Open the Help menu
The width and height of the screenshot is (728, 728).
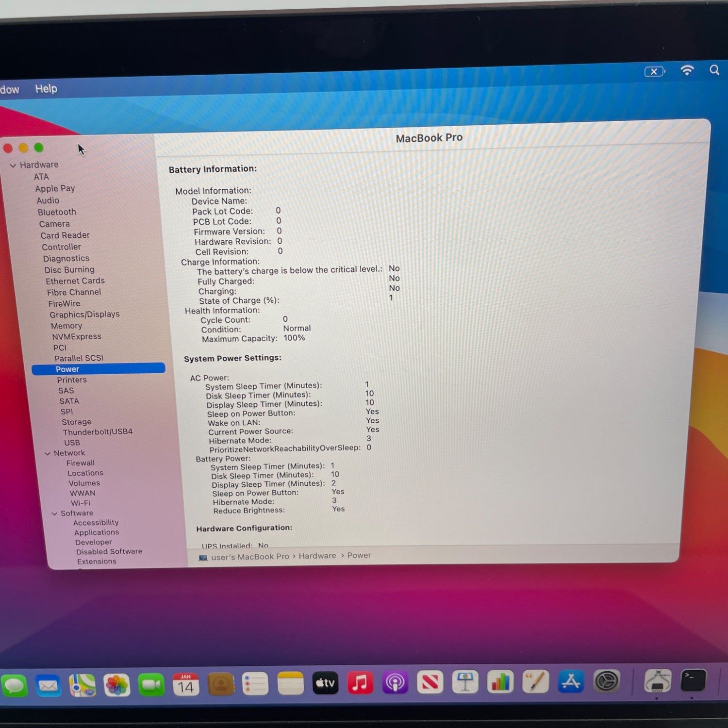click(46, 89)
